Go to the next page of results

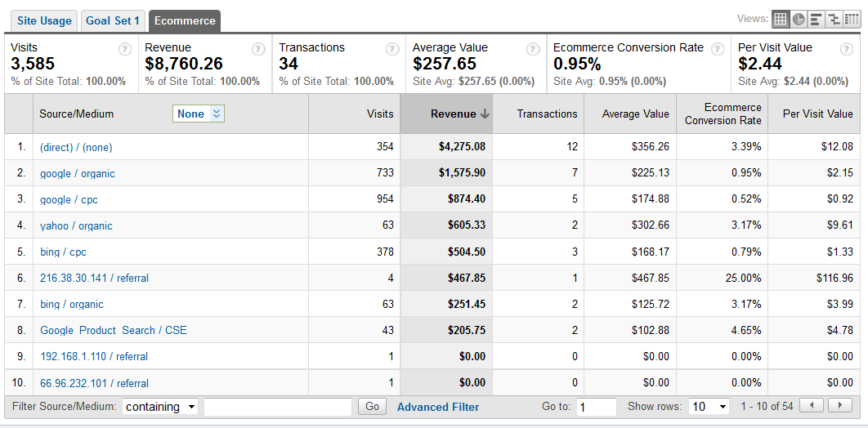pyautogui.click(x=839, y=406)
